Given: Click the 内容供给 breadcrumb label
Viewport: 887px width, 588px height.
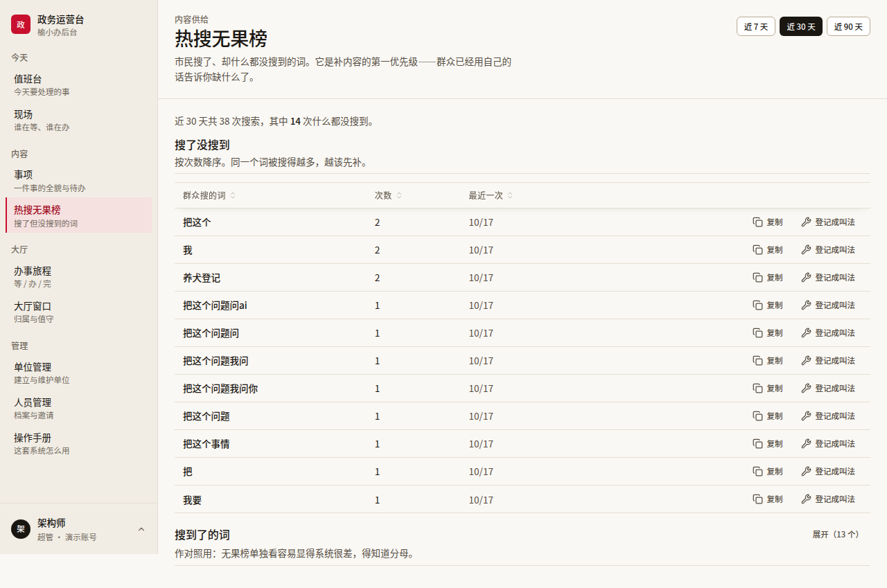Looking at the screenshot, I should point(191,19).
